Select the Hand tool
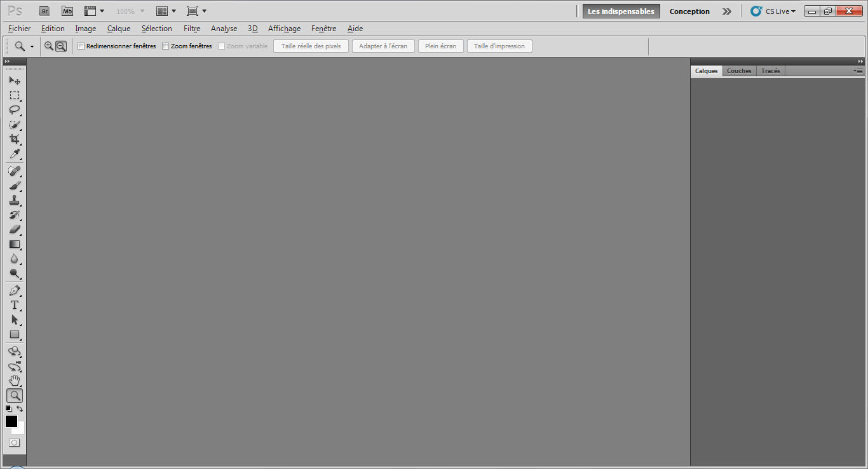Screen dimensions: 868x469 pos(14,381)
